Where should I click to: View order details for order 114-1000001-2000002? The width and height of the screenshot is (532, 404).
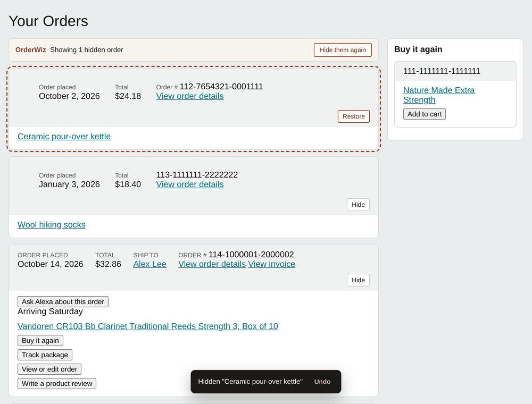click(x=212, y=264)
